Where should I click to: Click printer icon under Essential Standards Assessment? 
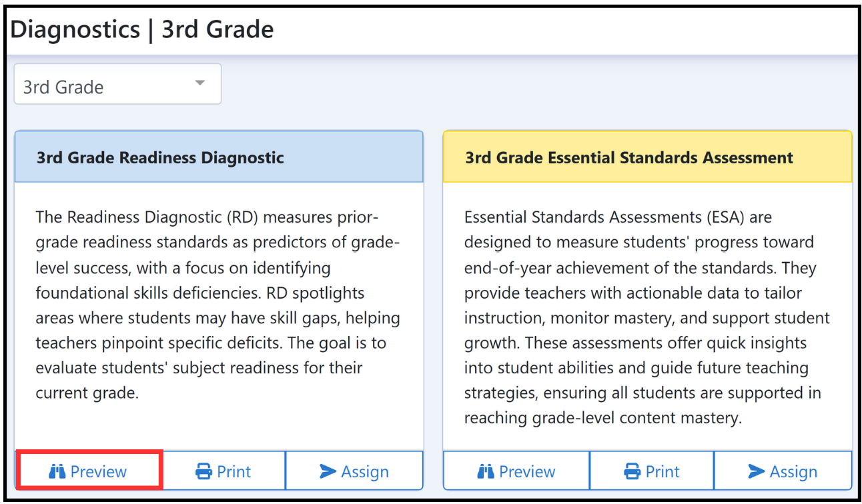tap(632, 472)
